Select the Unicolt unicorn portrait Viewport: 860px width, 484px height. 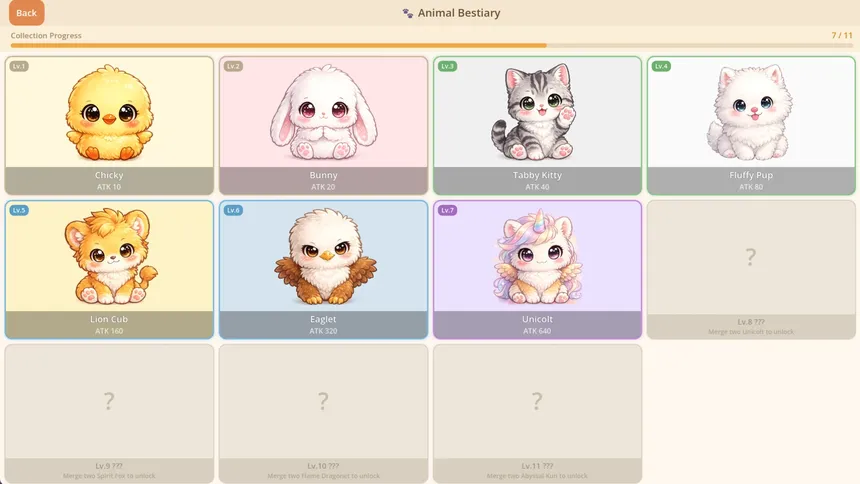[x=537, y=256]
